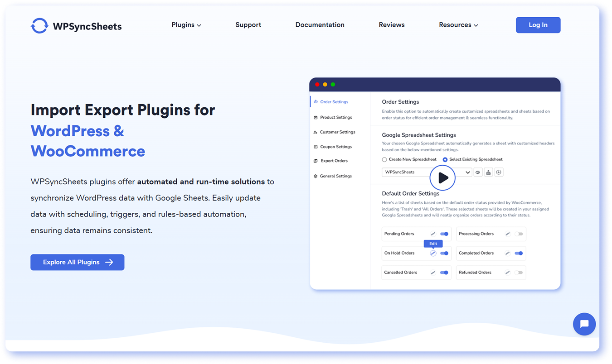Click pencil icon for Pending Orders
Screen dimensions: 612x364
(x=433, y=234)
